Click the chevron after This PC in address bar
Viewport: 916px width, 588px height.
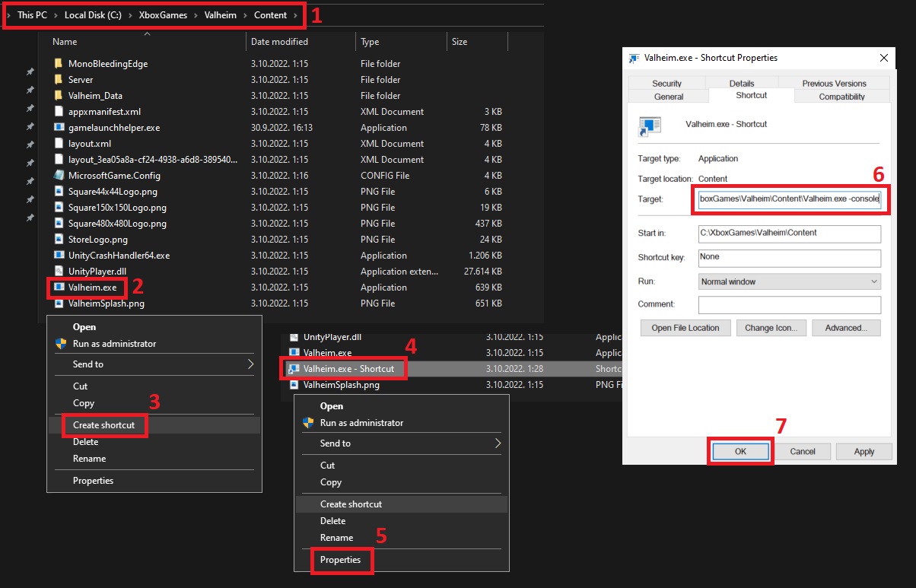[x=56, y=15]
